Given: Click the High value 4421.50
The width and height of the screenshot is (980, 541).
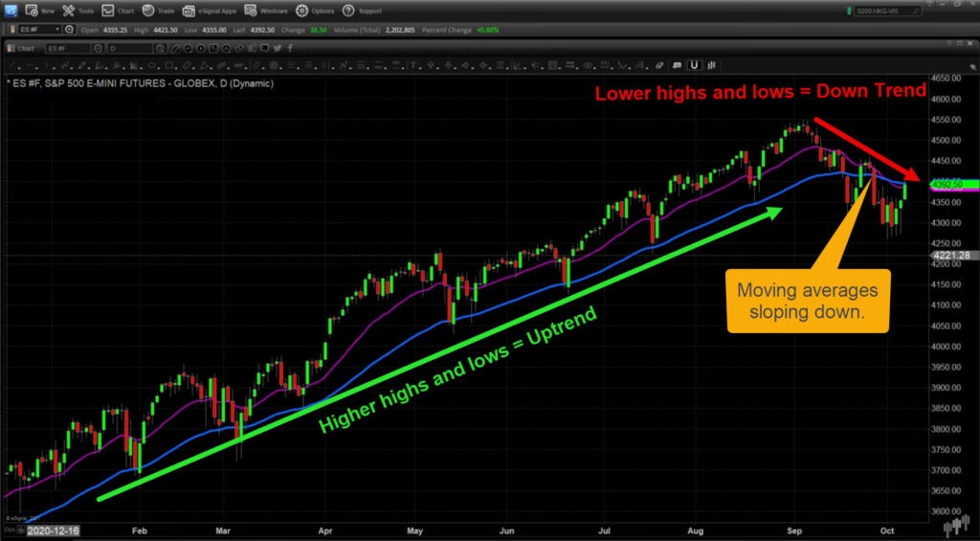Looking at the screenshot, I should [x=167, y=30].
